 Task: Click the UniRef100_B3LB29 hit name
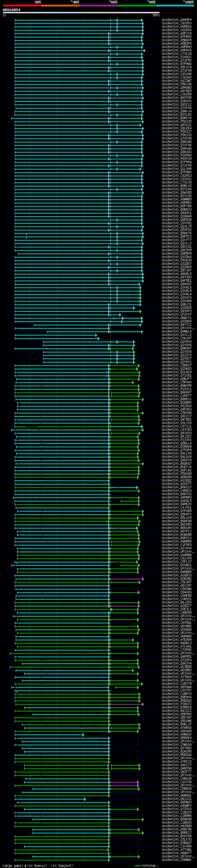177,372
